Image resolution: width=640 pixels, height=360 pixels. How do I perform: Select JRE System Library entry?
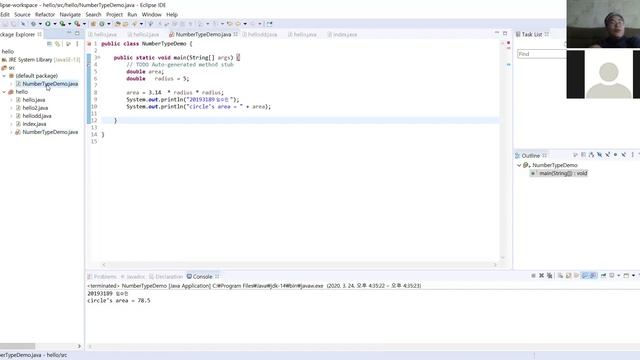point(40,60)
